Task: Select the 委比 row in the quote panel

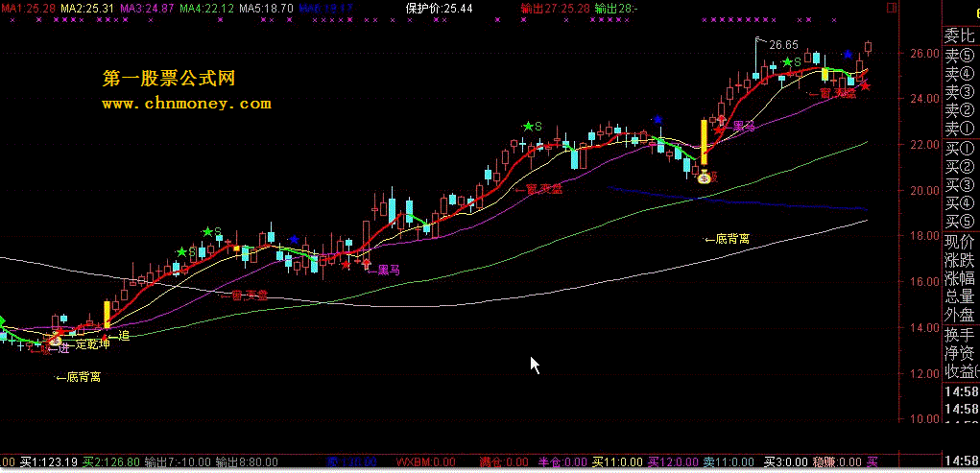Action: [960, 35]
